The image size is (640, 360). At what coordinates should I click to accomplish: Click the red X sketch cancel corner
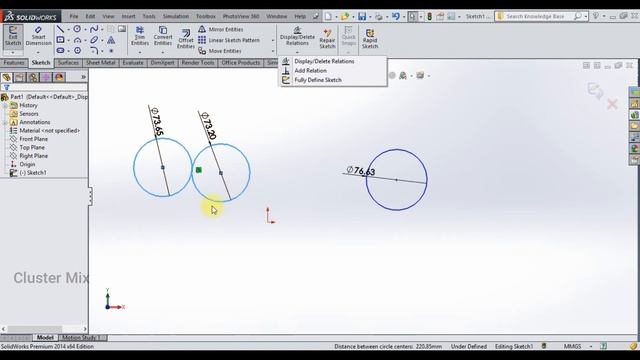point(612,104)
